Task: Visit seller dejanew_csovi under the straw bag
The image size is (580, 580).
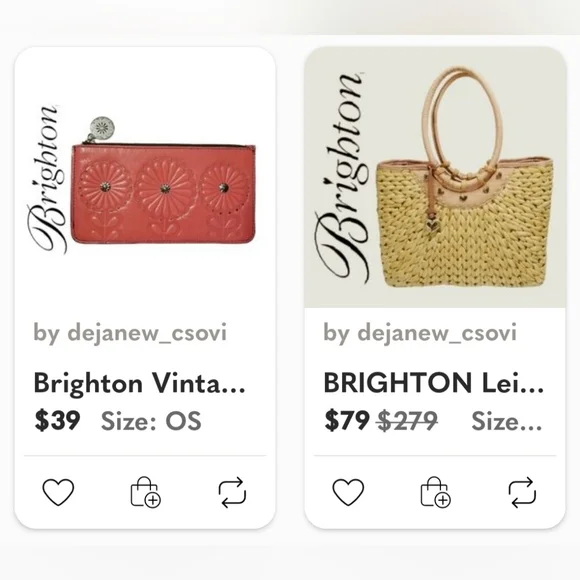Action: [x=419, y=333]
